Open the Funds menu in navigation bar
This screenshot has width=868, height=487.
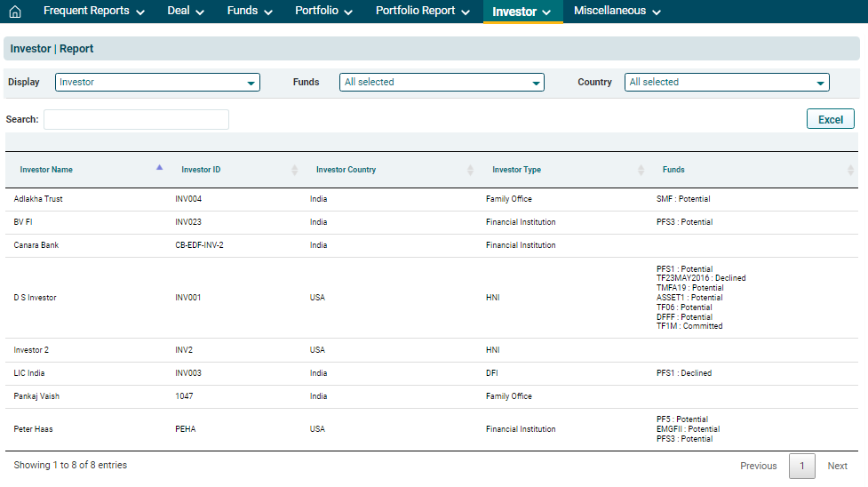(250, 12)
